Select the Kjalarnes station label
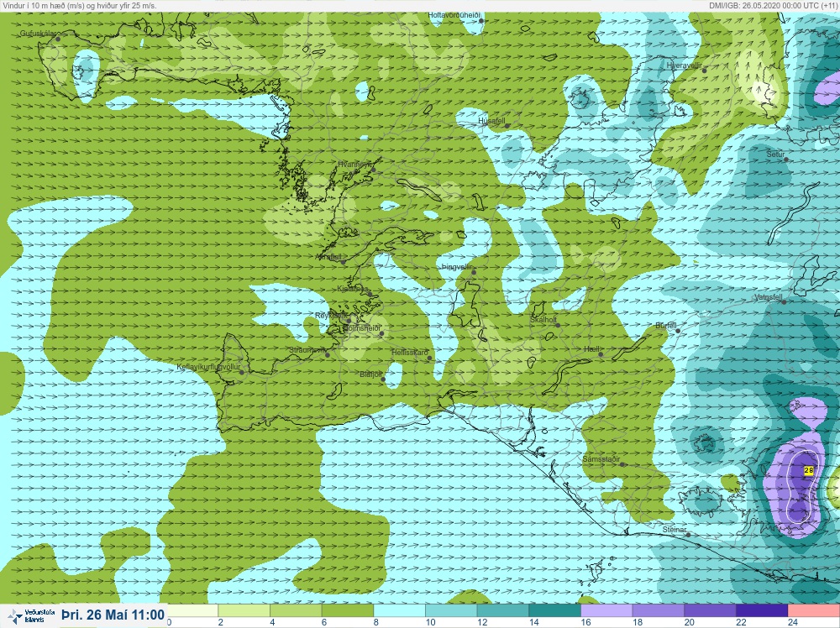Image resolution: width=840 pixels, height=628 pixels. [x=353, y=289]
